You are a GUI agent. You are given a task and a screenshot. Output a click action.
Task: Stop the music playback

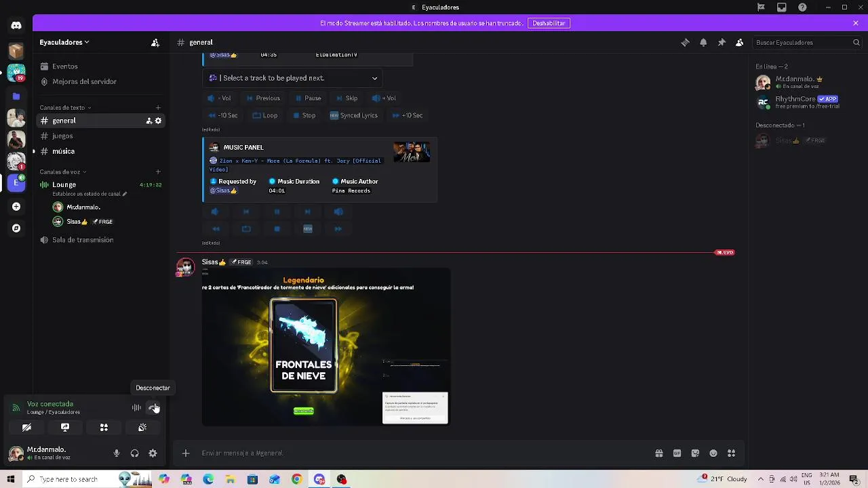(304, 115)
